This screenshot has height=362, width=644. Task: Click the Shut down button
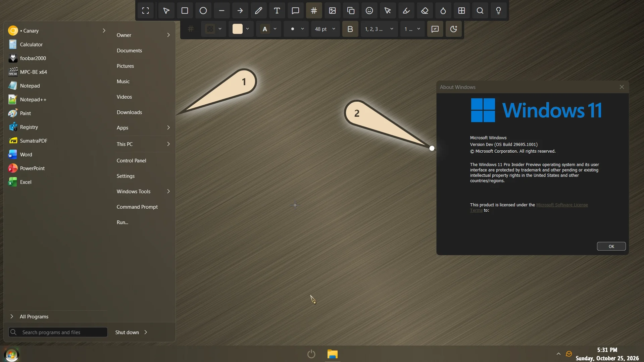point(127,332)
